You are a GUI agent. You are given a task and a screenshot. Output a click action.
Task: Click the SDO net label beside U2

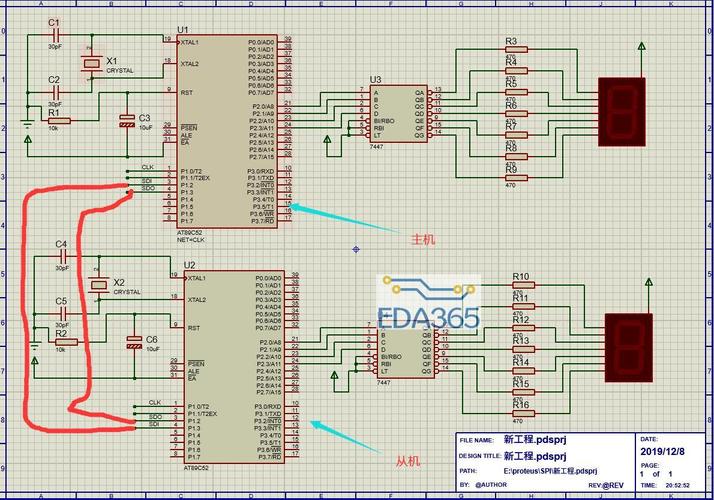tap(155, 417)
